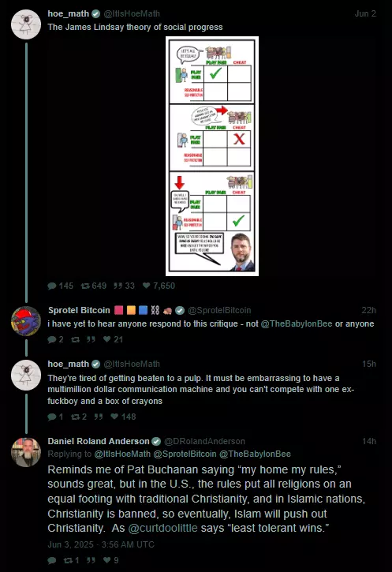Reply to Sprotel Bitcoin's comment
Image resolution: width=392 pixels, height=572 pixels.
click(52, 339)
